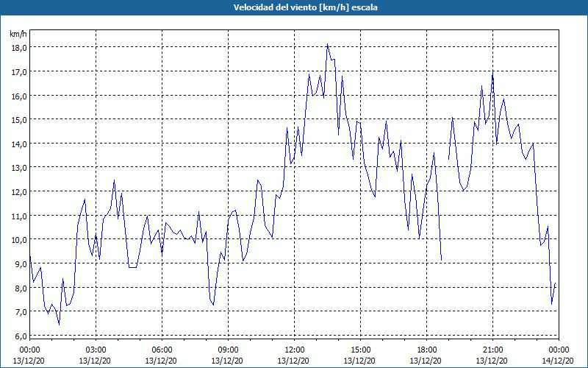Pick the '14,0' y-axis label
This screenshot has height=368, width=588.
(20, 144)
